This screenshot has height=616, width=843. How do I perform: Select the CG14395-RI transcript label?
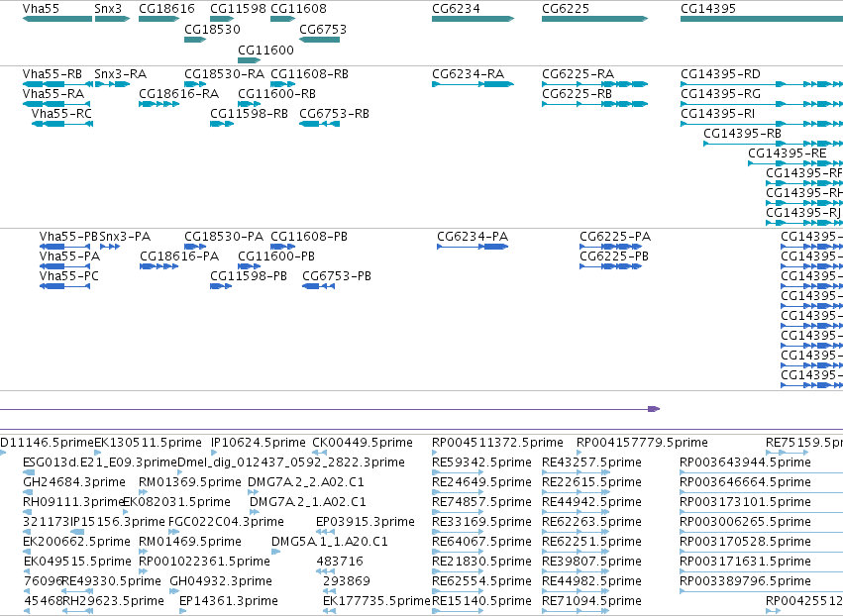718,114
